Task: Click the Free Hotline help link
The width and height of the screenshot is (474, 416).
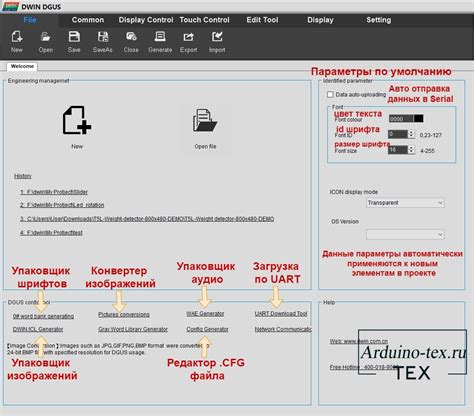Action: [x=363, y=367]
